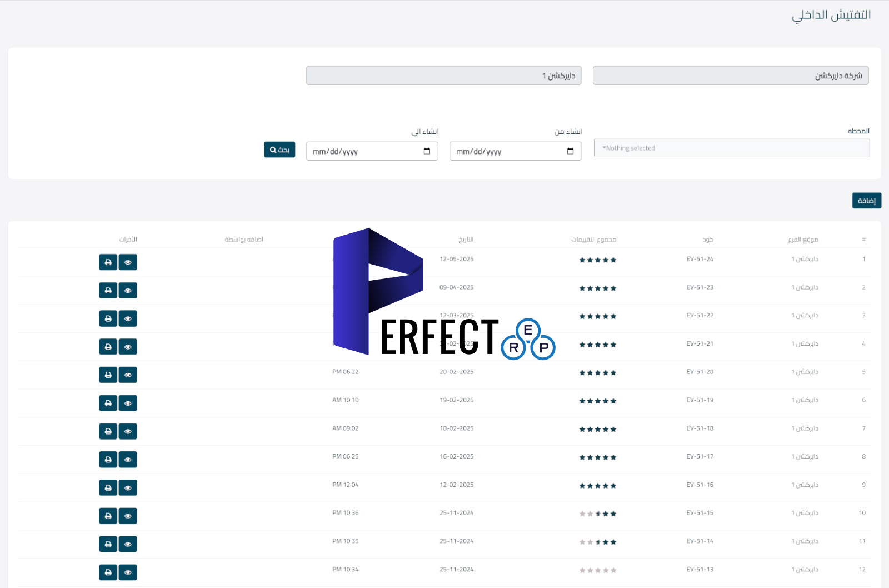Click code cell EV-51-20
The height and width of the screenshot is (588, 889).
[700, 372]
